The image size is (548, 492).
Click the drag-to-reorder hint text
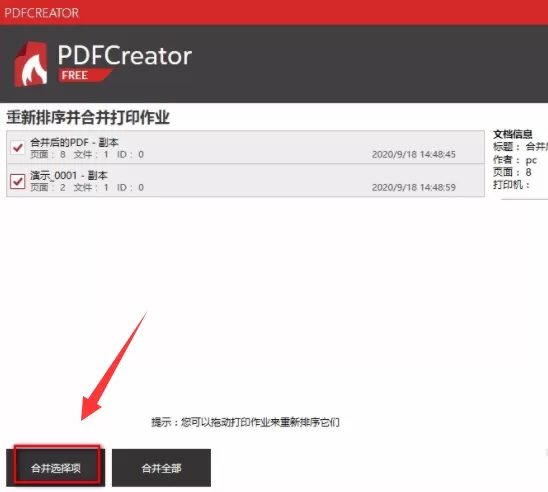(245, 422)
